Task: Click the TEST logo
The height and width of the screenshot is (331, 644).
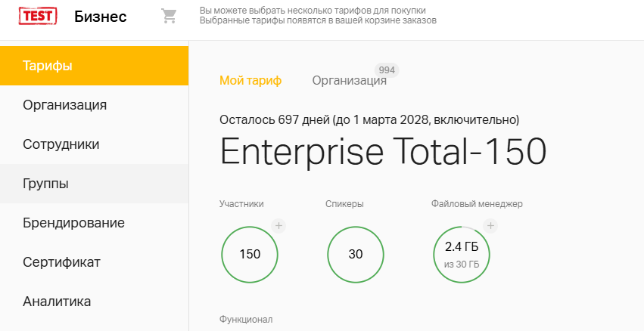Action: pyautogui.click(x=39, y=16)
